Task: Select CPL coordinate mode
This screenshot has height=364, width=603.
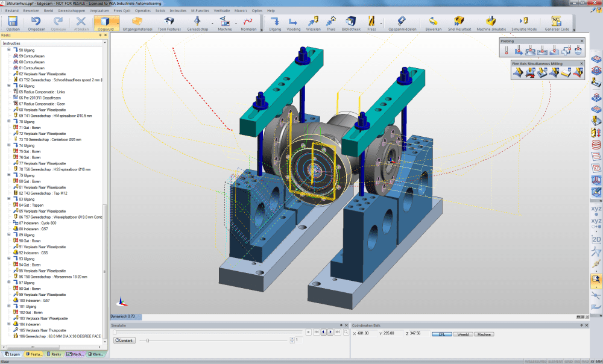Action: pos(442,334)
